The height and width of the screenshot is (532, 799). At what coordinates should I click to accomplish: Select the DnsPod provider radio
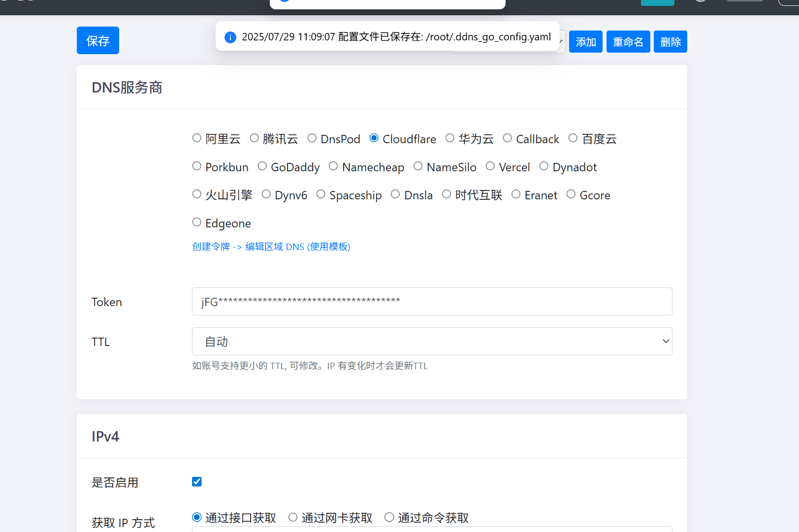coord(312,138)
